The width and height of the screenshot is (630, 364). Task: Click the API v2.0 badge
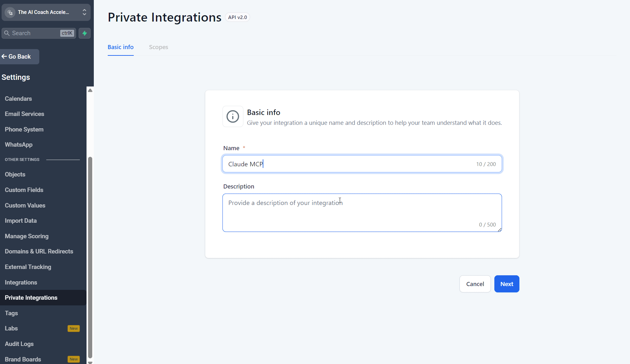[x=237, y=17]
